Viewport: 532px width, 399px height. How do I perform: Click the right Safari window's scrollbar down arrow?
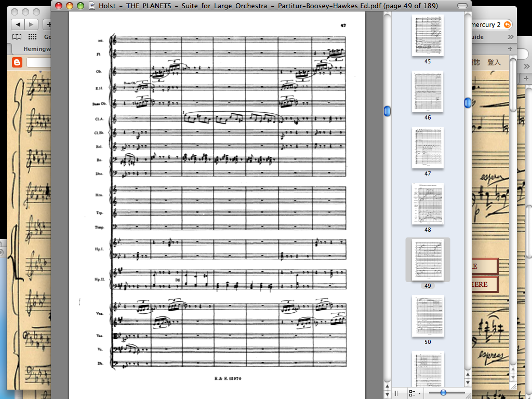pos(513,377)
